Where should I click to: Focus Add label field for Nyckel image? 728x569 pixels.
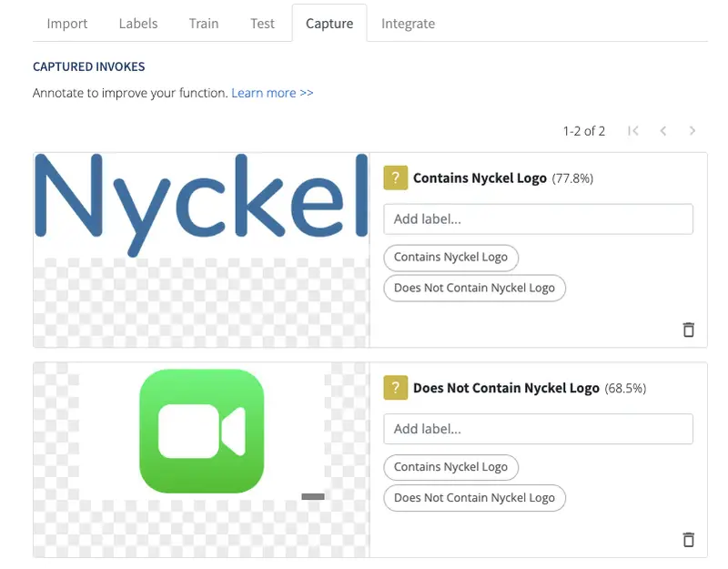[538, 218]
